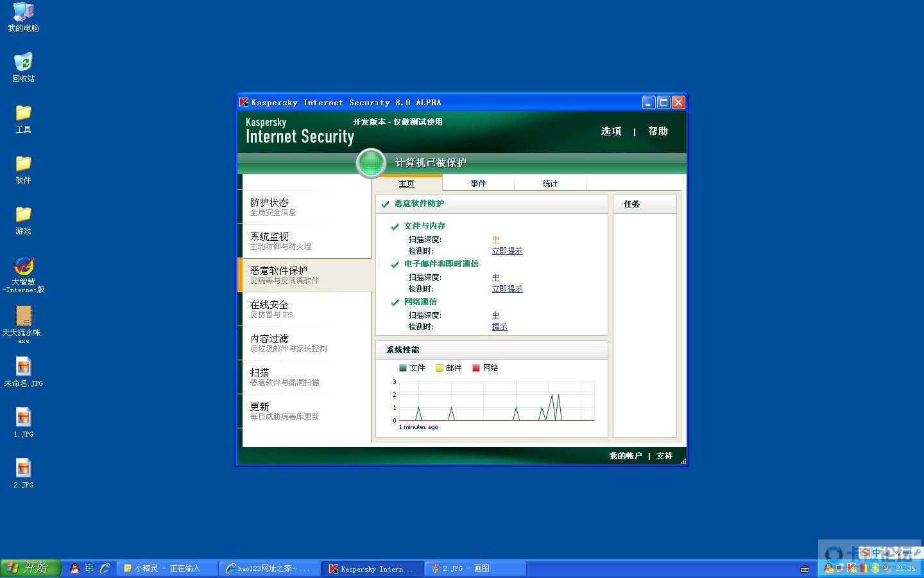This screenshot has width=924, height=578.
Task: Click the checkmark next to 文件与内存
Action: point(395,227)
